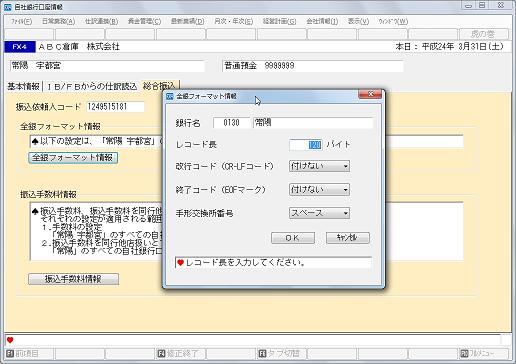
Task: Click the レコード長 byte value field
Action: (306, 145)
